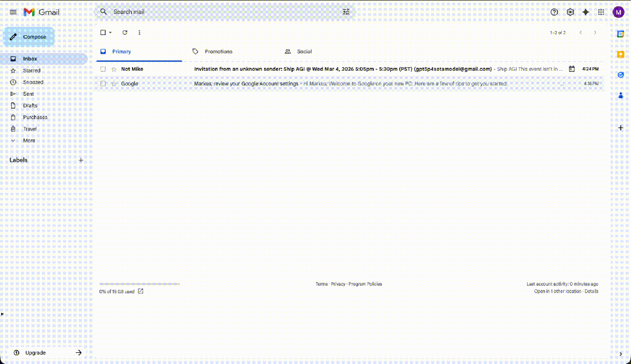Refresh the inbox
631x364 pixels.
coord(125,33)
